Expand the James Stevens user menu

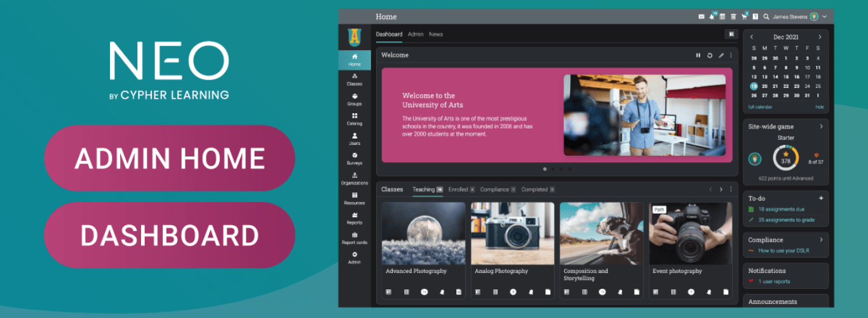(824, 17)
